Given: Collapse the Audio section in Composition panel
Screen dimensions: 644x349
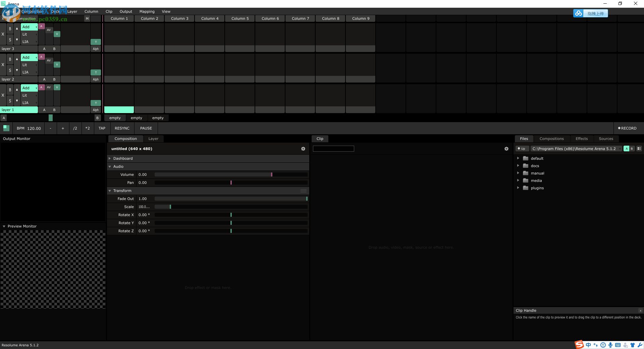Looking at the screenshot, I should coord(110,166).
